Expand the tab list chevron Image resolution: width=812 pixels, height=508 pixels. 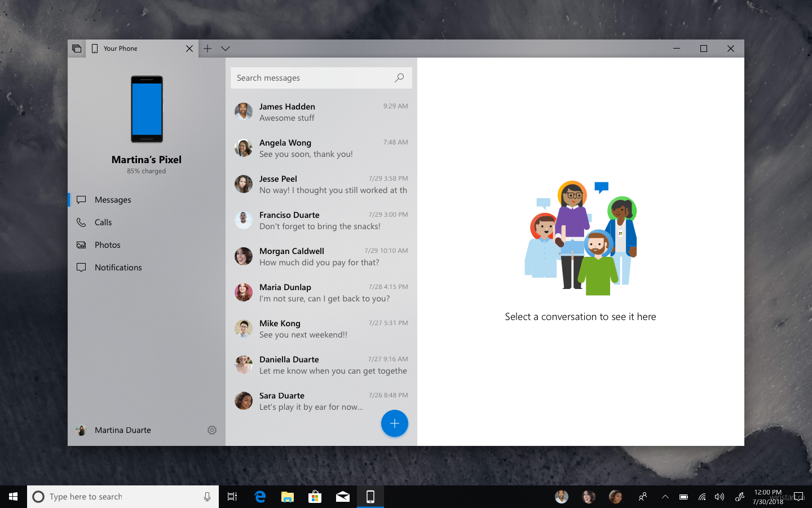pyautogui.click(x=226, y=49)
